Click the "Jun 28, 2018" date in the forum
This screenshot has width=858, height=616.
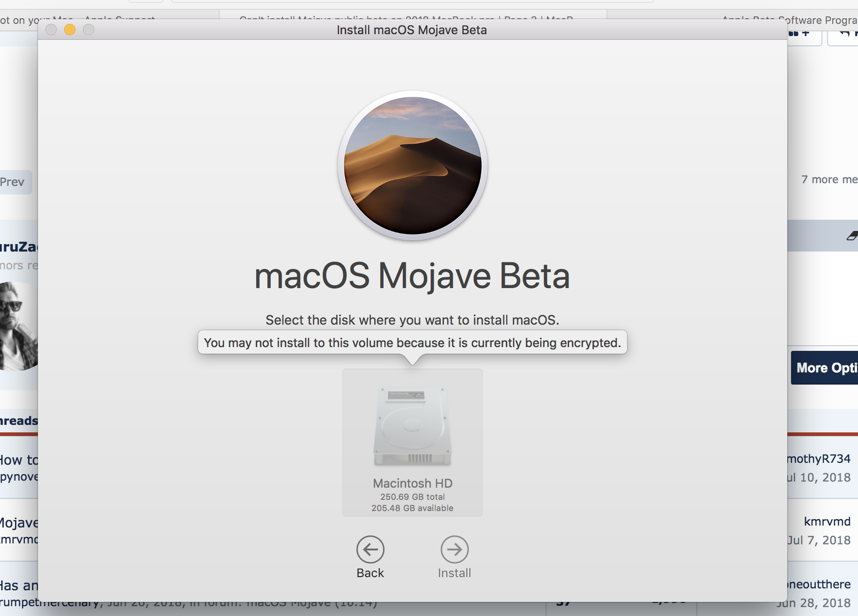pyautogui.click(x=814, y=603)
